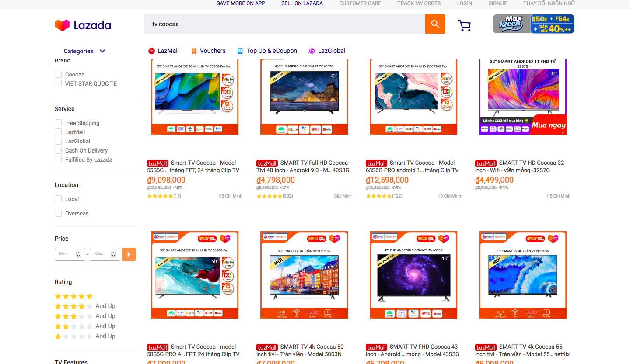630x364 pixels.
Task: Click the Min price input field
Action: click(69, 254)
